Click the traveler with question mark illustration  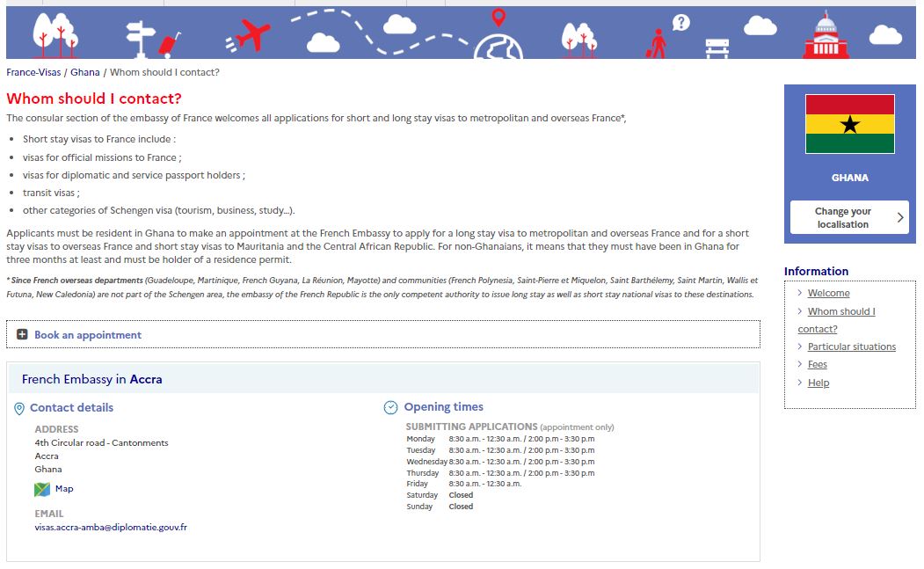pos(667,37)
